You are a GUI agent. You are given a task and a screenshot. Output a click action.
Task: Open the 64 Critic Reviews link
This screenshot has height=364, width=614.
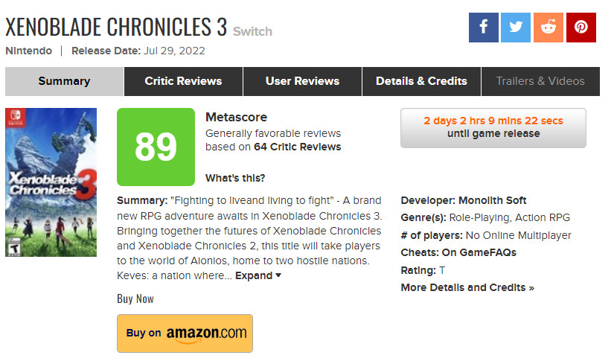coord(298,147)
